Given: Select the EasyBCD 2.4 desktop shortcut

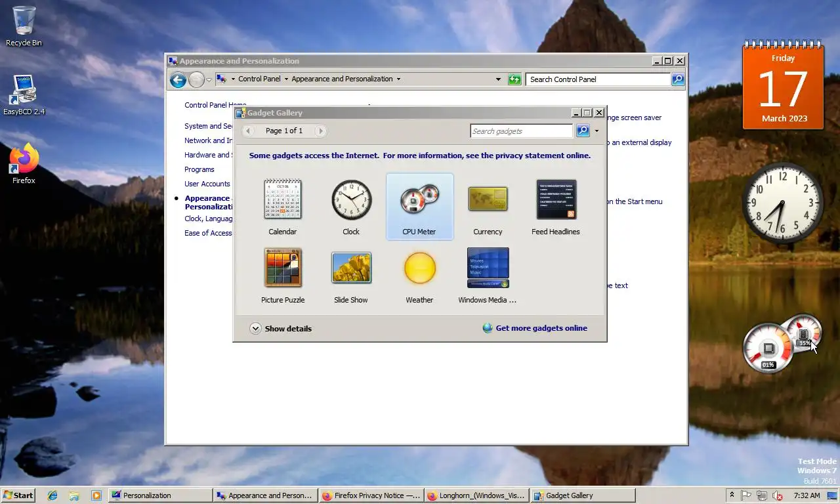Looking at the screenshot, I should pos(24,95).
